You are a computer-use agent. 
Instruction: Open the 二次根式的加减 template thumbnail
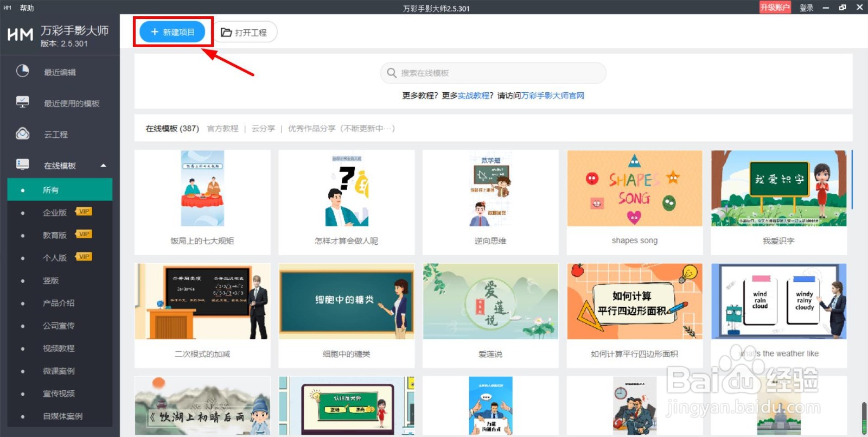click(202, 301)
